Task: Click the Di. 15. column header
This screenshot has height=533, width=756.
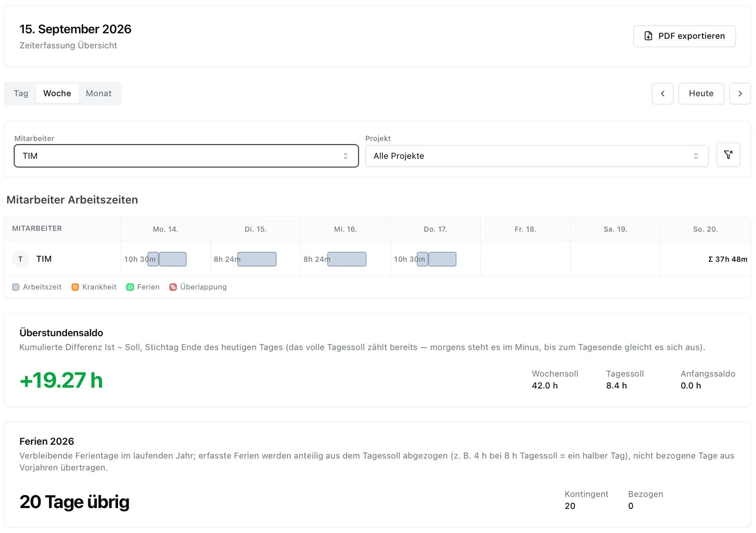Action: [256, 229]
